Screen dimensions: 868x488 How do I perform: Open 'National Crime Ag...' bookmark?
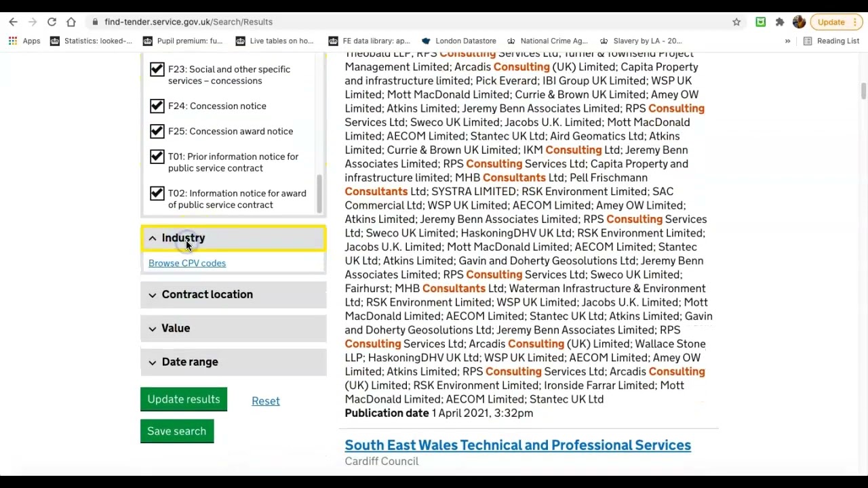click(547, 41)
